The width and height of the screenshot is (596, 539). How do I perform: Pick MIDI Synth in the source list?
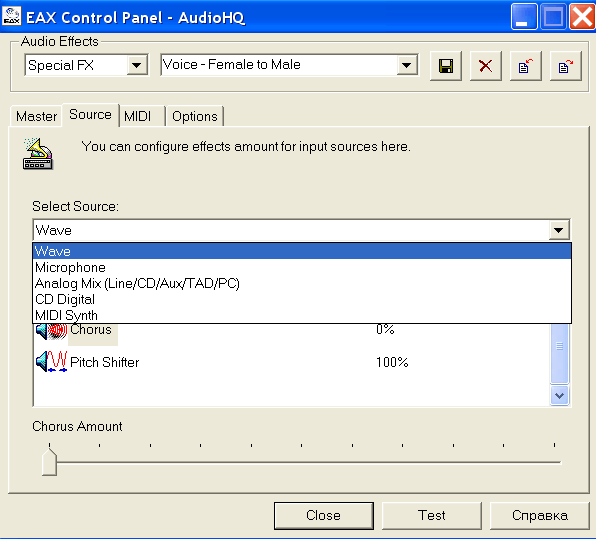tap(302, 315)
